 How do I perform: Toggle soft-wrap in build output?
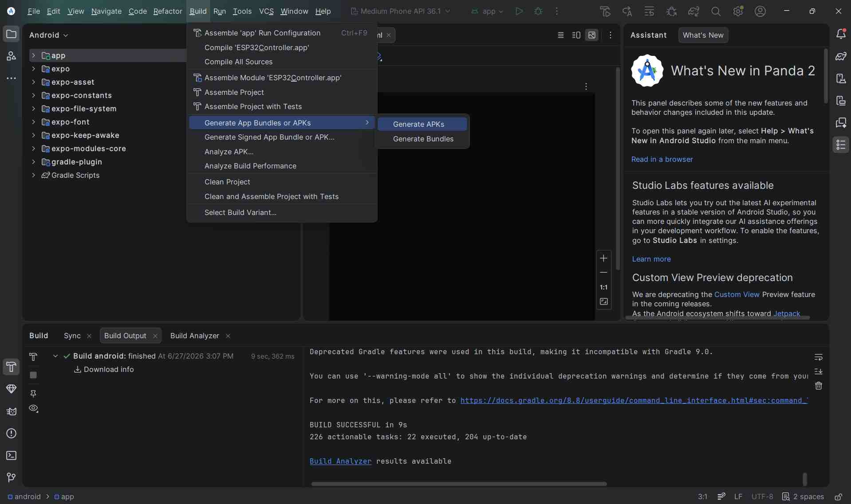(819, 357)
